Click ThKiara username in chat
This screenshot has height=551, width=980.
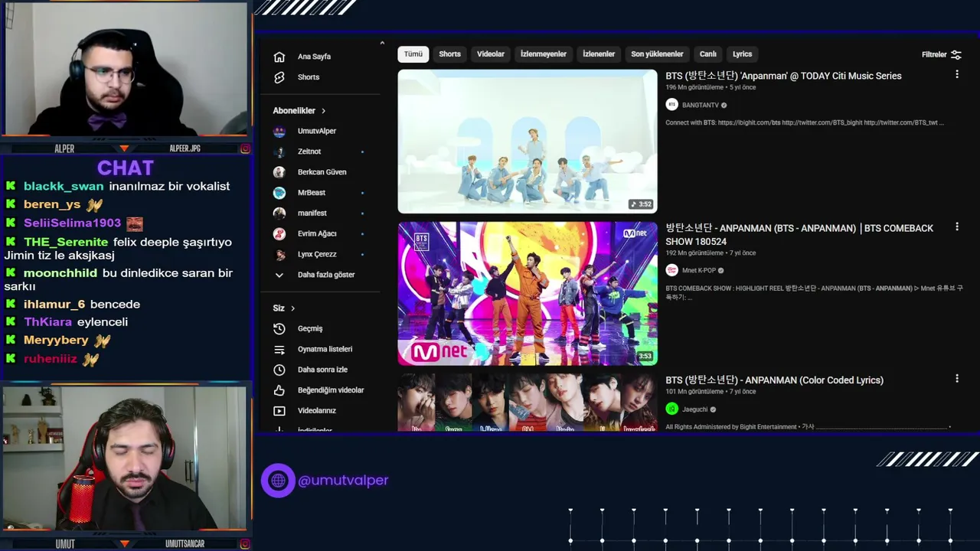point(47,322)
